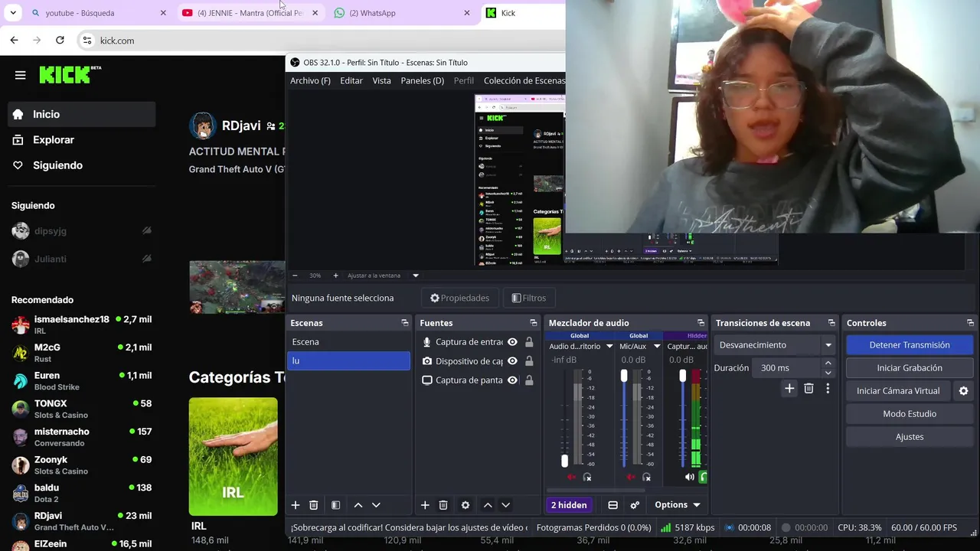
Task: Toggle monitoring headphone on Mic/Aux channel
Action: pyautogui.click(x=646, y=478)
